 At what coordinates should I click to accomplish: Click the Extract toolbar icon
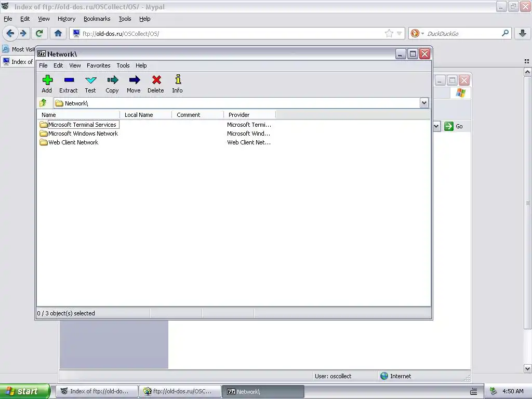69,84
